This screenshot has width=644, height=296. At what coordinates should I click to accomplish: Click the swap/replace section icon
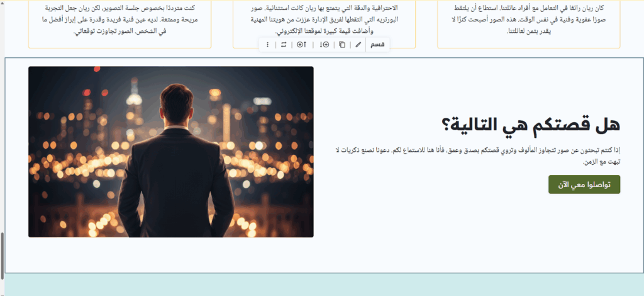[x=284, y=45]
